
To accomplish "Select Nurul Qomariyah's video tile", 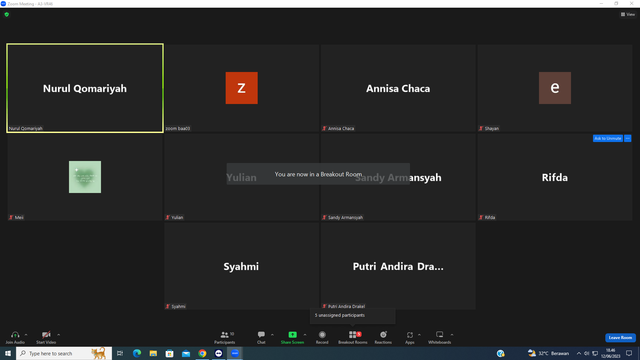I will tap(85, 88).
